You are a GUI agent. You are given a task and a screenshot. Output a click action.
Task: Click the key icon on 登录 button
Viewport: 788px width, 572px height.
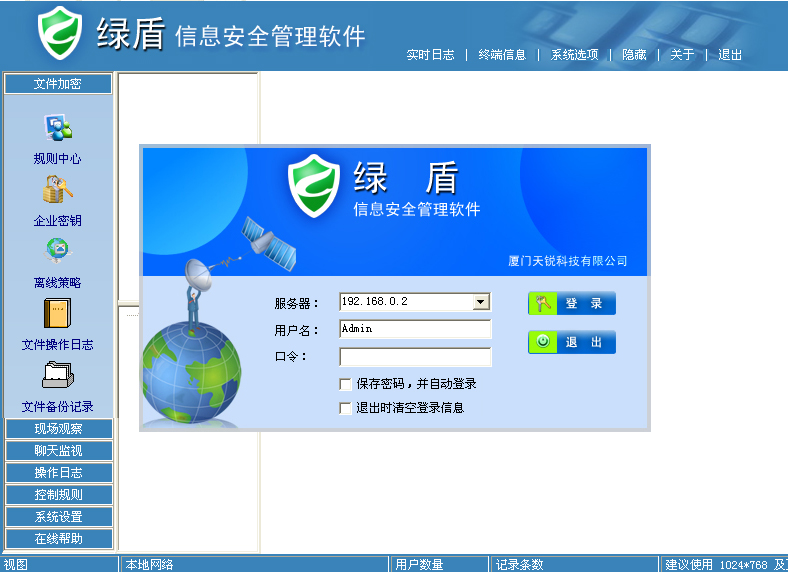tap(543, 304)
